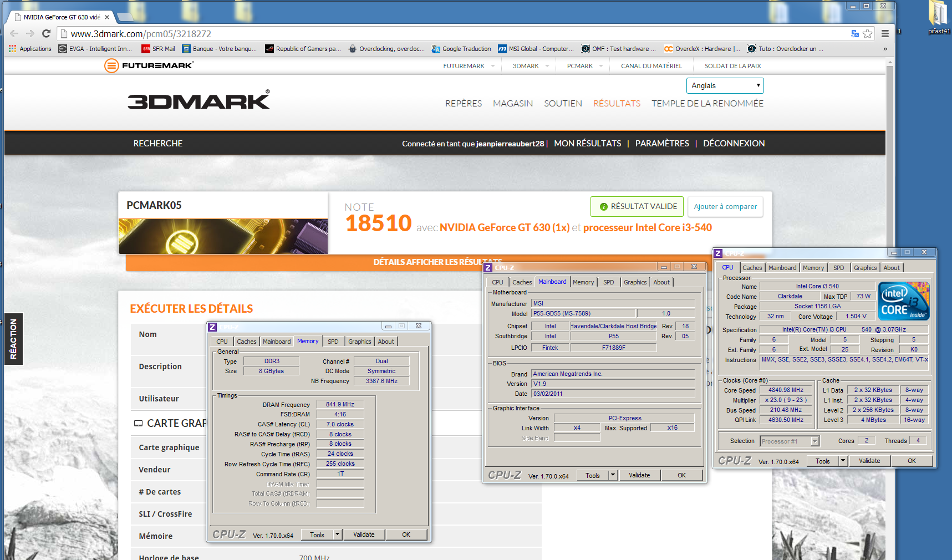Click the PARAMÈTRES link
952x560 pixels.
(x=662, y=143)
